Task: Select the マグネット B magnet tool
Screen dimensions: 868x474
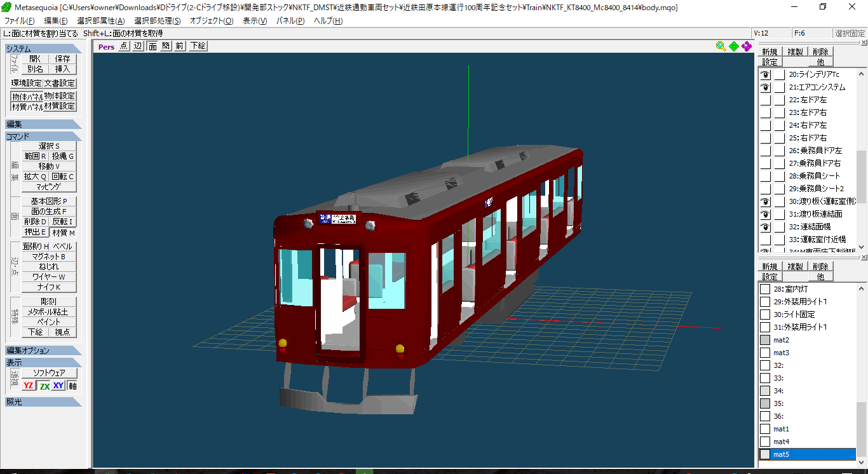Action: coord(49,257)
